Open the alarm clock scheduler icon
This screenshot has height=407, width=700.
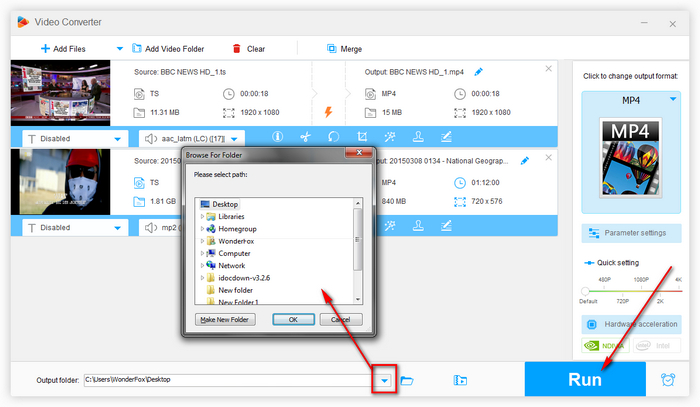668,380
